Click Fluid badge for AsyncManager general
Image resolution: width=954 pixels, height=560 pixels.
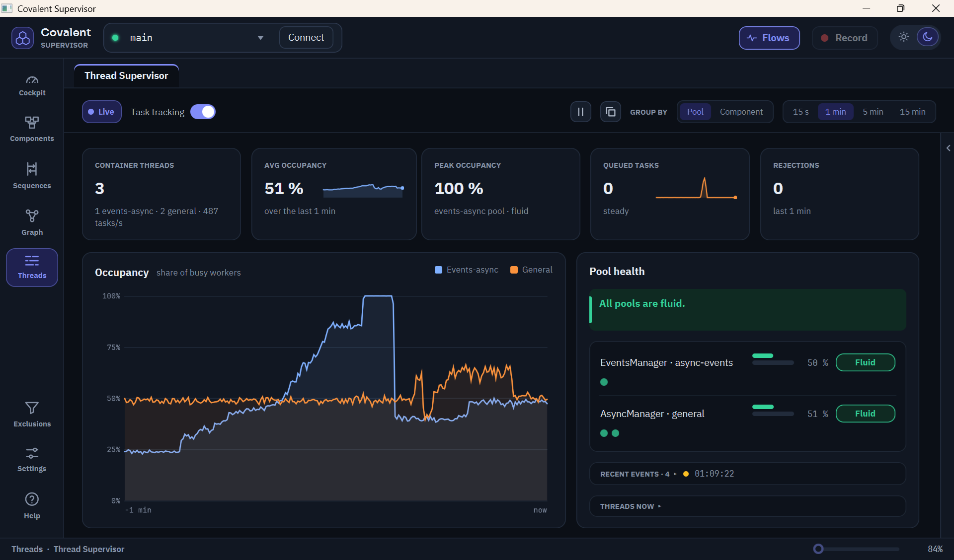(865, 414)
